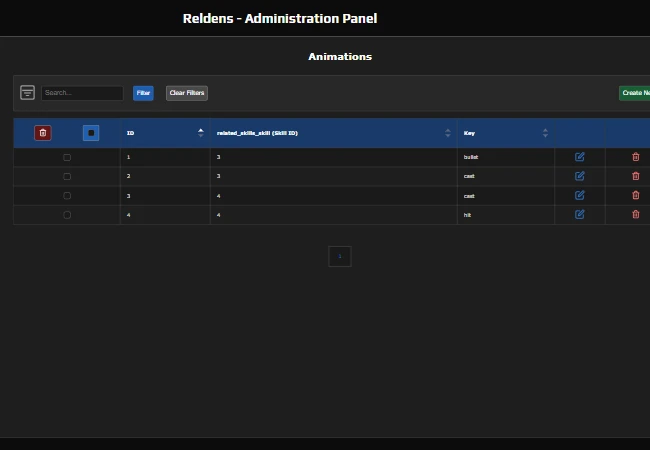Check the checkbox for row ID 2
Image resolution: width=650 pixels, height=450 pixels.
[x=67, y=177]
